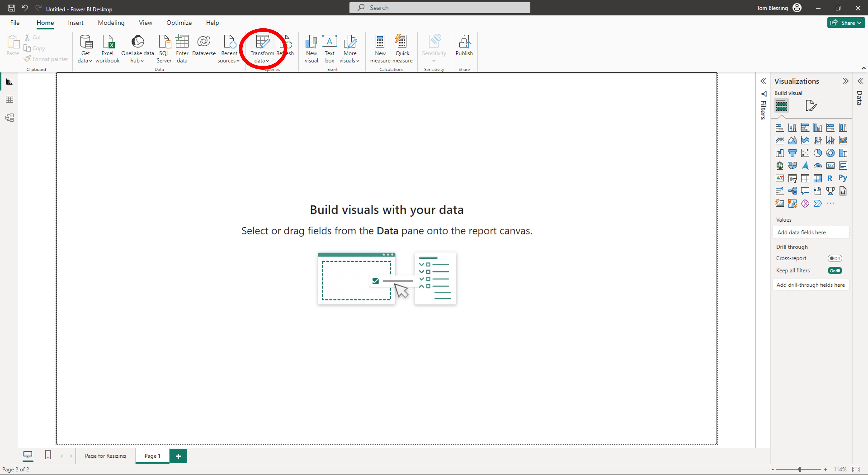868x475 pixels.
Task: Select the Slicer visual
Action: click(x=792, y=178)
